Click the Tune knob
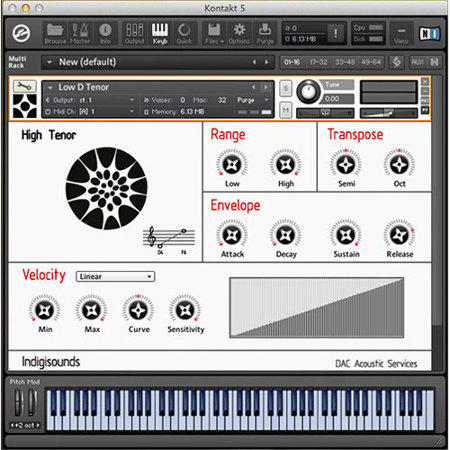This screenshot has width=450, height=450. point(308,92)
